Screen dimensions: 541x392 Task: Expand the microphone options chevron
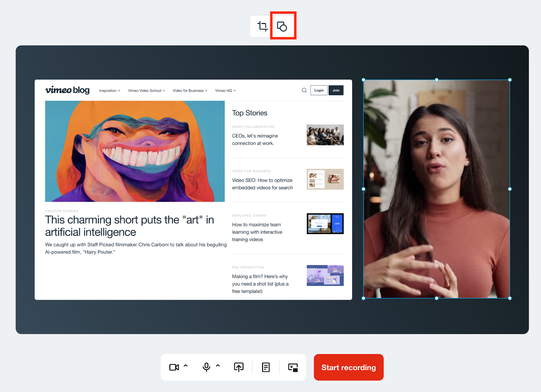coord(218,366)
